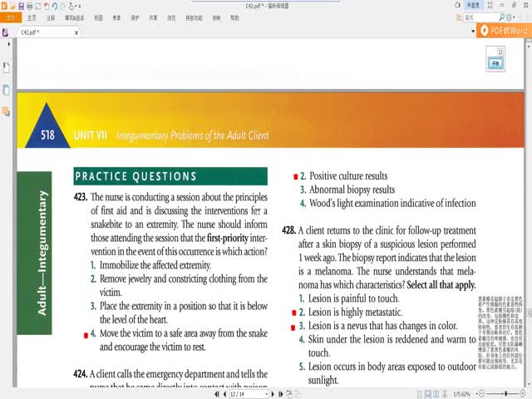The image size is (532, 399).
Task: Click the search input field in title bar
Action: pyautogui.click(x=485, y=17)
